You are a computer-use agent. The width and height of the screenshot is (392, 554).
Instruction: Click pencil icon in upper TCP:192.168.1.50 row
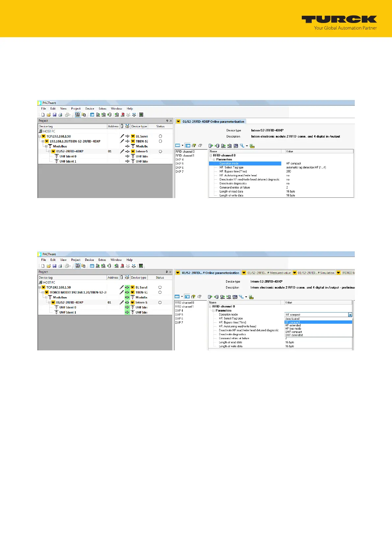pos(122,136)
